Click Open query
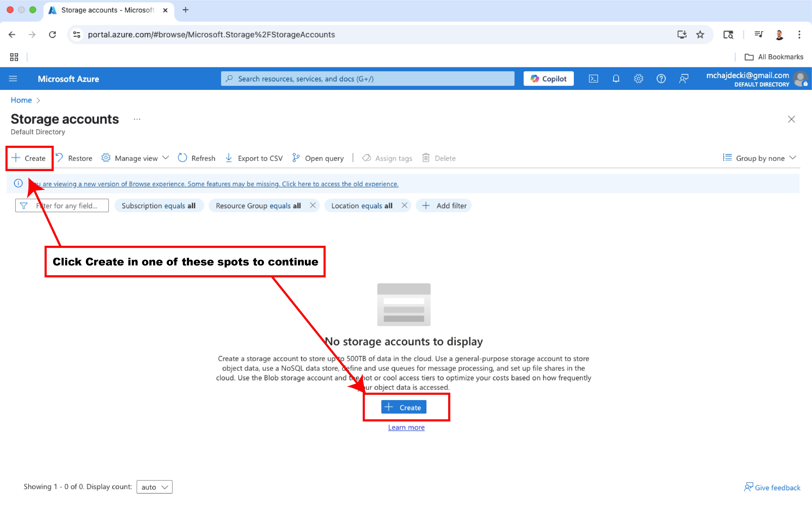Image resolution: width=812 pixels, height=506 pixels. 318,158
